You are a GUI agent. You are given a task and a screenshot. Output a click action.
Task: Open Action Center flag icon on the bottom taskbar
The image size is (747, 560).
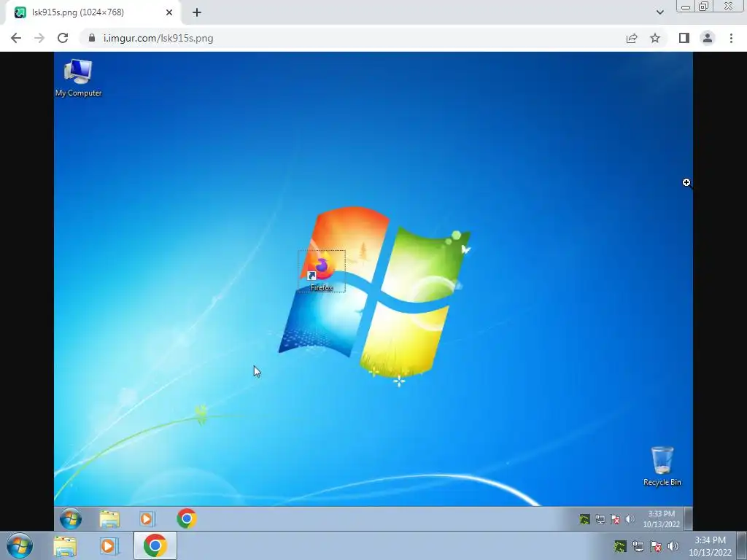pos(656,546)
